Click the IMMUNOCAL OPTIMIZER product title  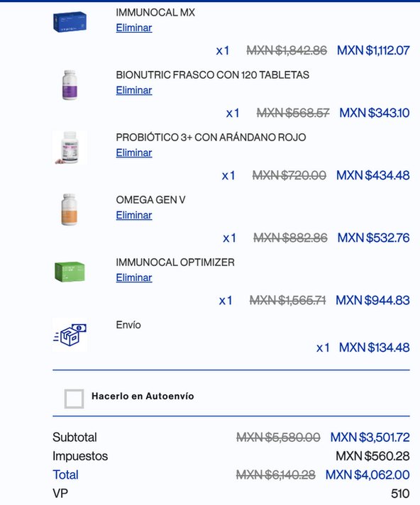(175, 262)
